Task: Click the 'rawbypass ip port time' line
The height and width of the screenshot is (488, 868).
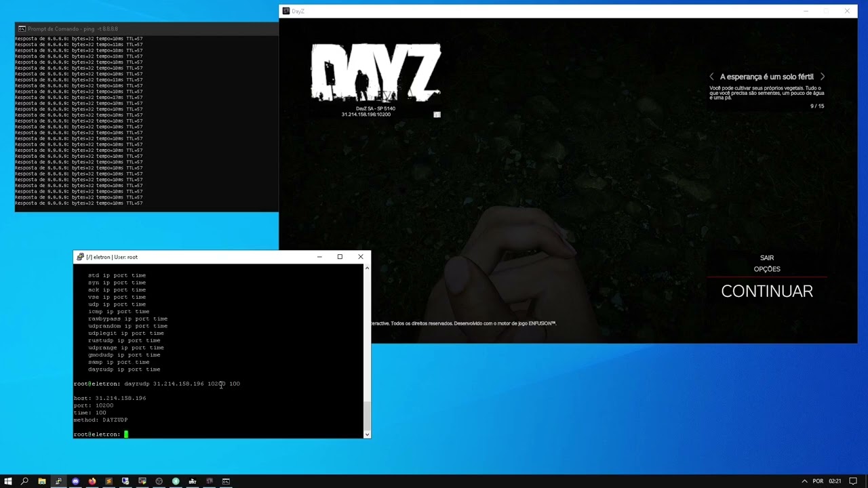Action: point(127,319)
